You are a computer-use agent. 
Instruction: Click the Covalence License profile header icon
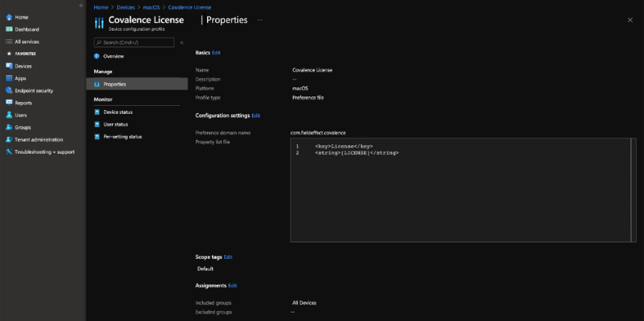click(99, 23)
